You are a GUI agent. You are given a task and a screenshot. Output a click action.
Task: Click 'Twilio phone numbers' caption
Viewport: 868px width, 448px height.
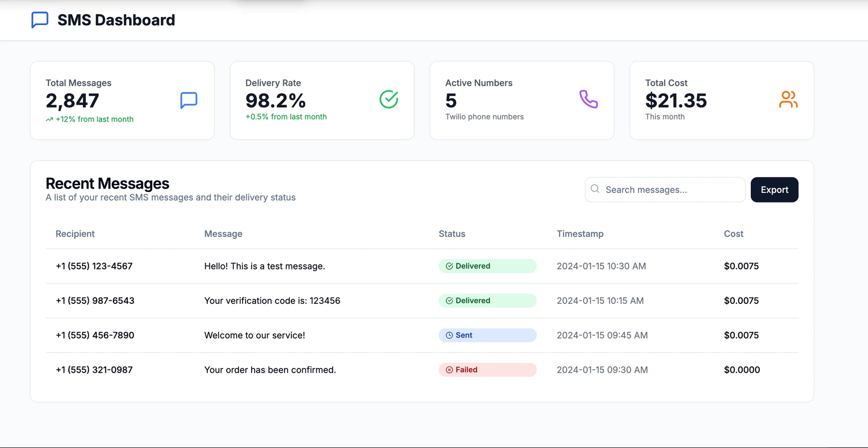(x=484, y=117)
